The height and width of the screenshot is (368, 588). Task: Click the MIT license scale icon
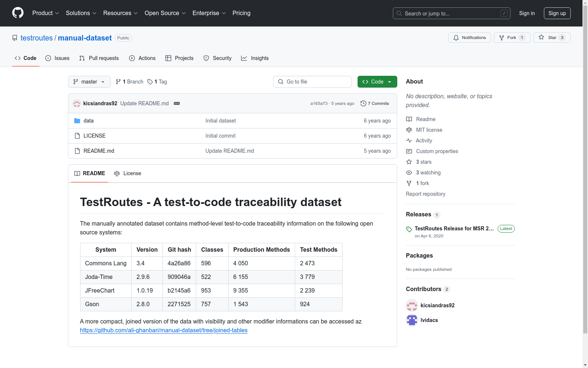(409, 130)
